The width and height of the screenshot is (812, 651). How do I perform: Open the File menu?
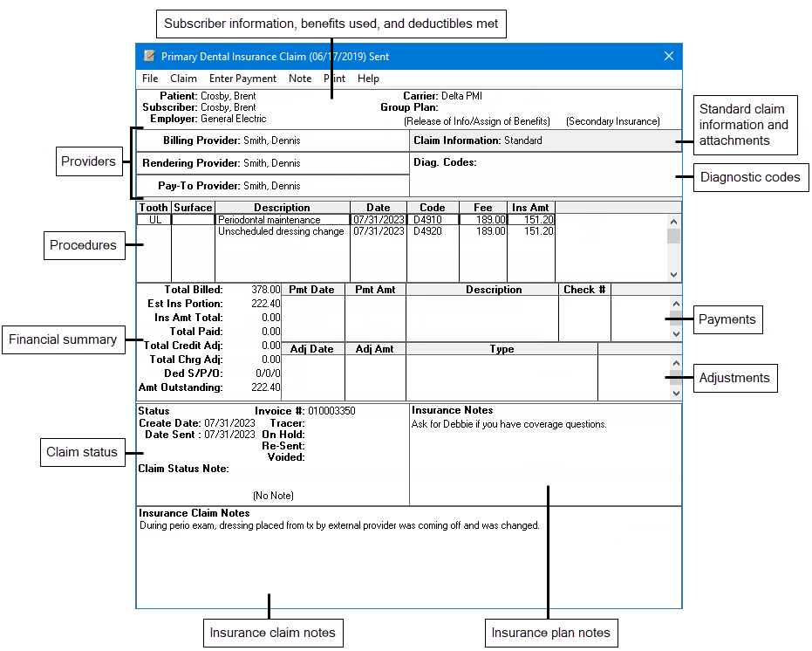point(150,79)
